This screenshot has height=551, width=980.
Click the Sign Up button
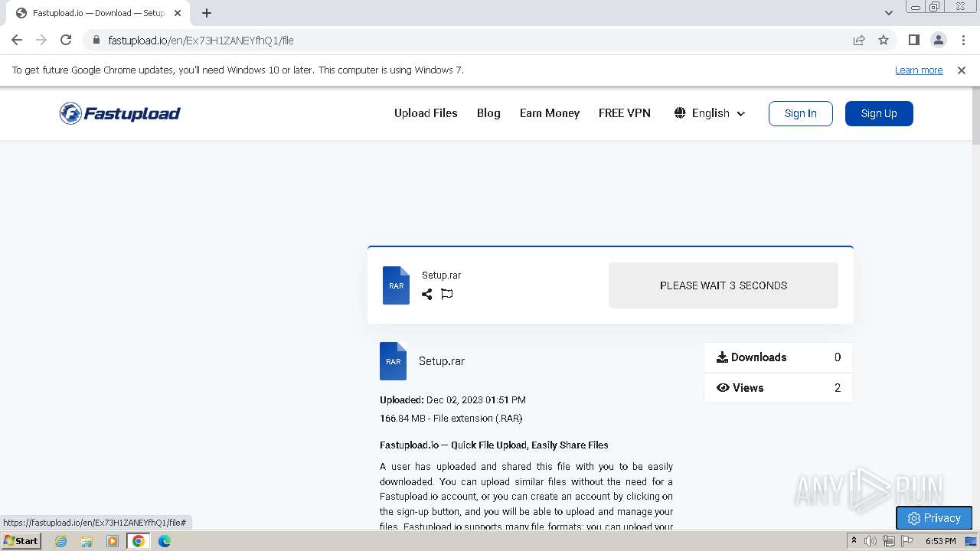[879, 113]
